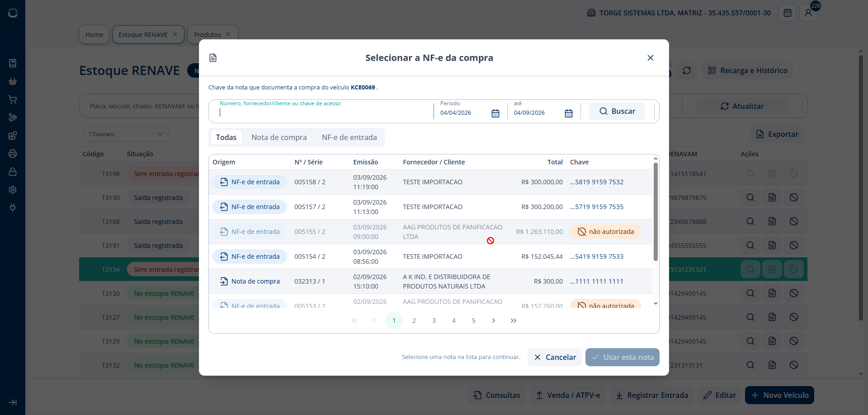Go to page 3 of the notes list
This screenshot has height=415, width=868.
434,321
